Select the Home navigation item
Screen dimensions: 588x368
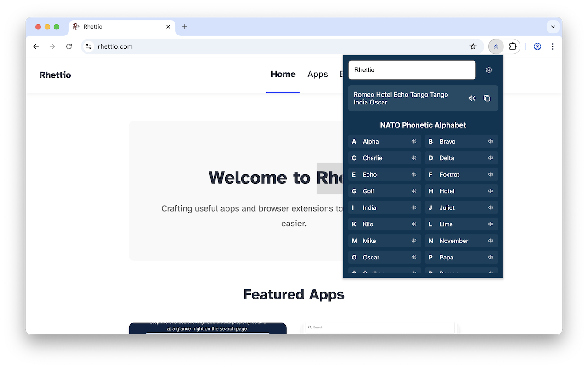283,74
